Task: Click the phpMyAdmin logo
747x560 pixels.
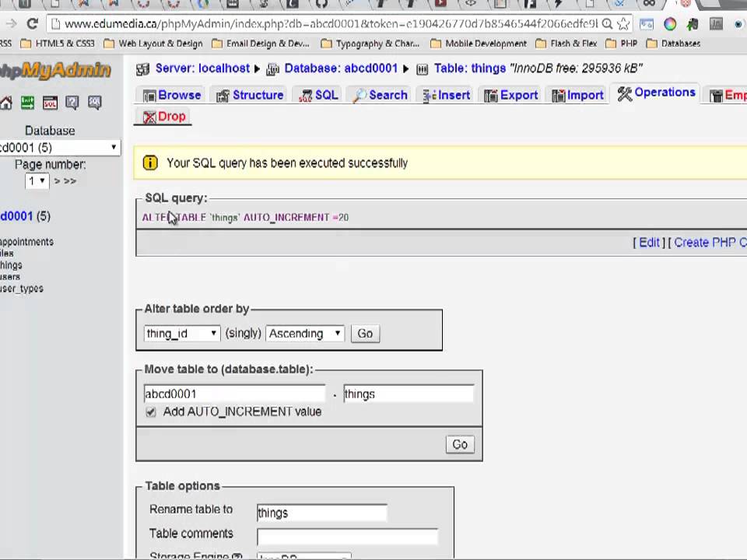Action: tap(55, 71)
